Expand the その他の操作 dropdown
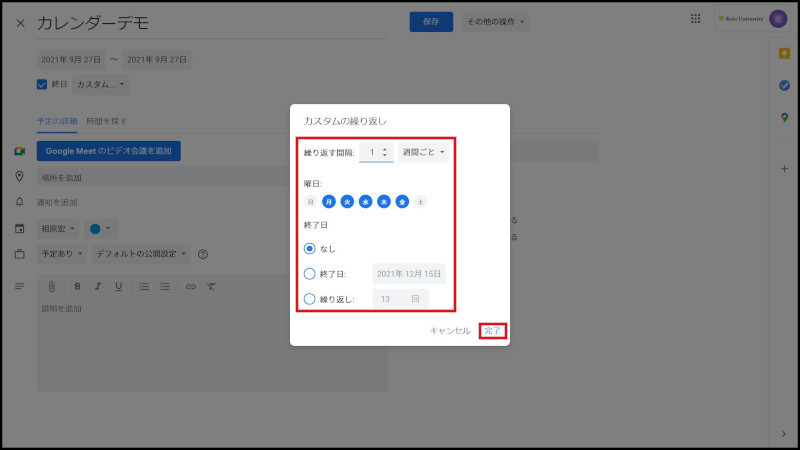 coord(495,21)
